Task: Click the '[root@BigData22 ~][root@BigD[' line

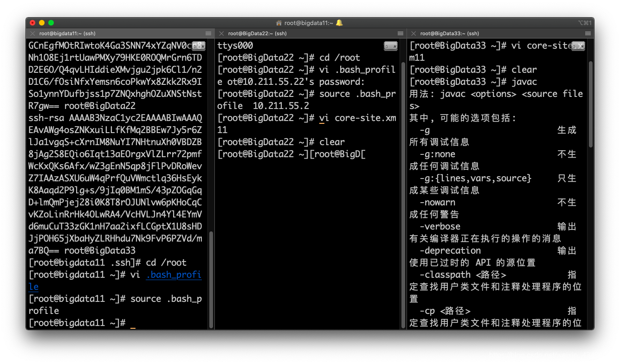Action: (291, 154)
